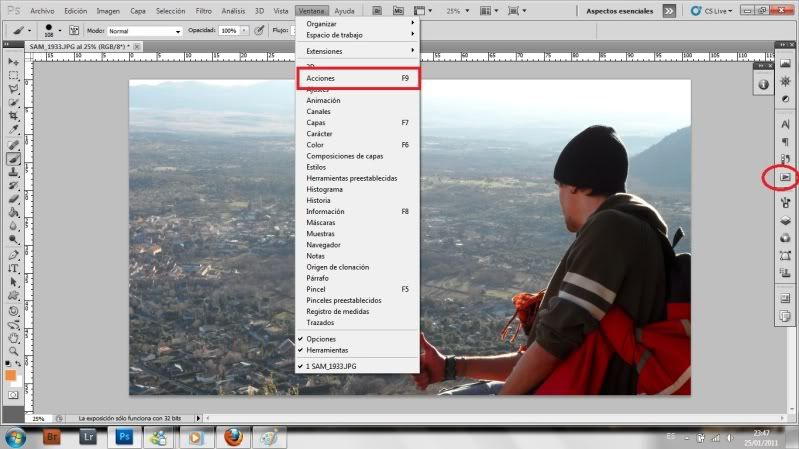Select the Spot Healing Brush tool
The width and height of the screenshot is (799, 449).
13,145
